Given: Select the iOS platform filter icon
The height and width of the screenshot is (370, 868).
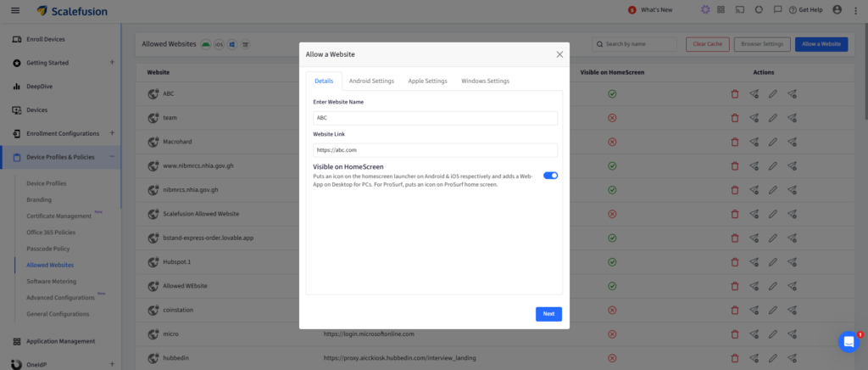Looking at the screenshot, I should coord(219,44).
